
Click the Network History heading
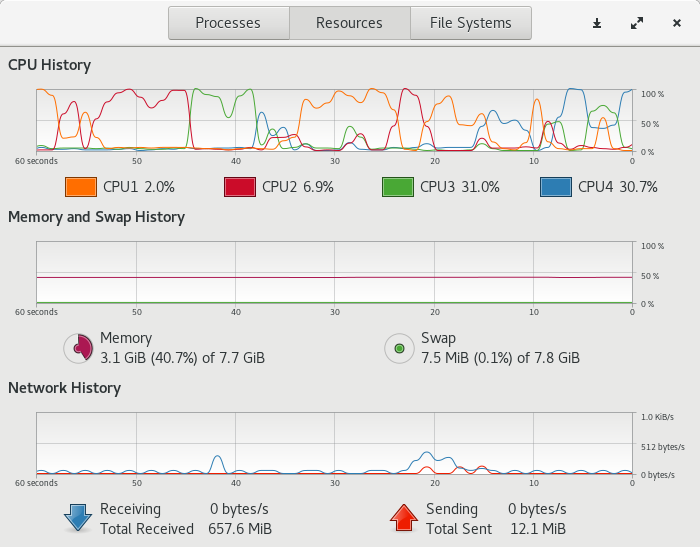64,388
